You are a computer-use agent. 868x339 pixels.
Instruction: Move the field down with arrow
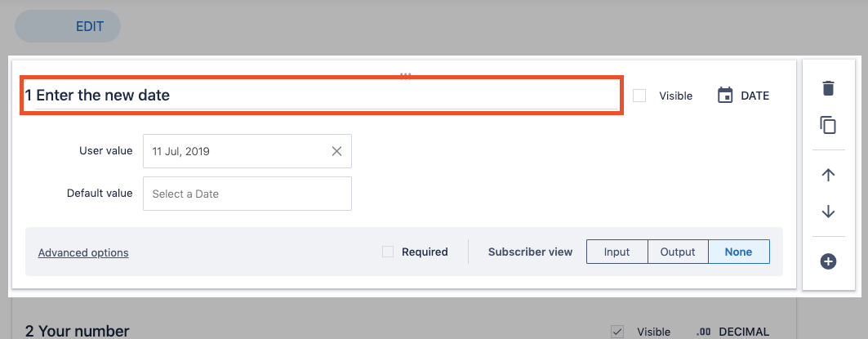(x=828, y=212)
